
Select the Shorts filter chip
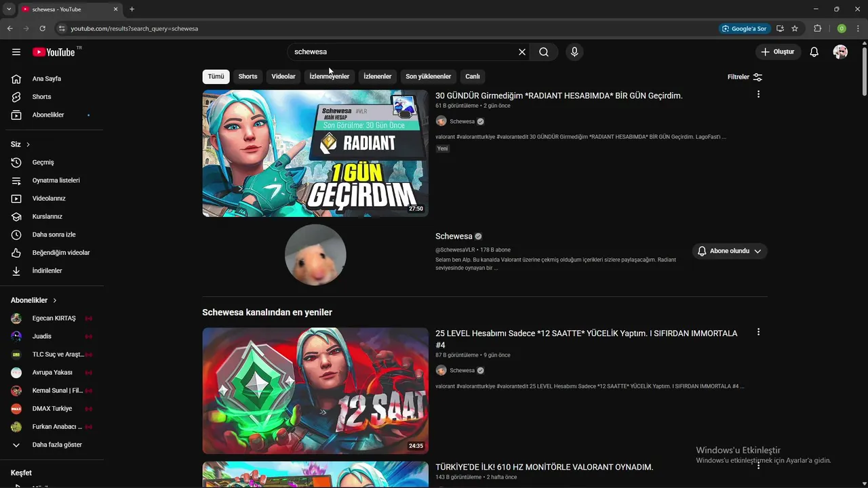click(248, 77)
